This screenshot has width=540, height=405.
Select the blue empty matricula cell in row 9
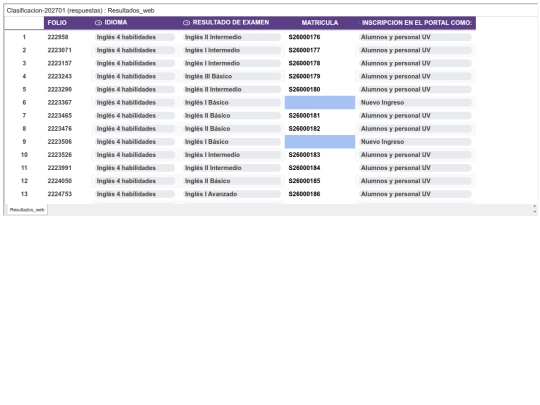point(320,142)
